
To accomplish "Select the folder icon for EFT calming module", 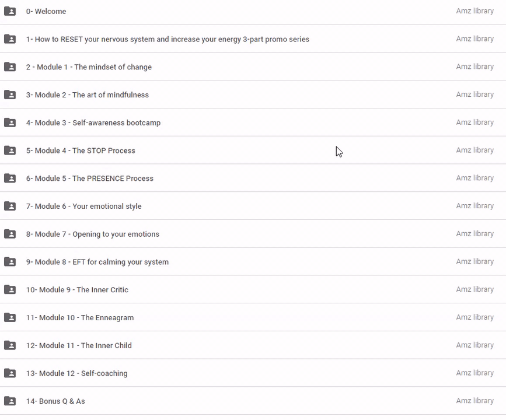I will click(10, 262).
